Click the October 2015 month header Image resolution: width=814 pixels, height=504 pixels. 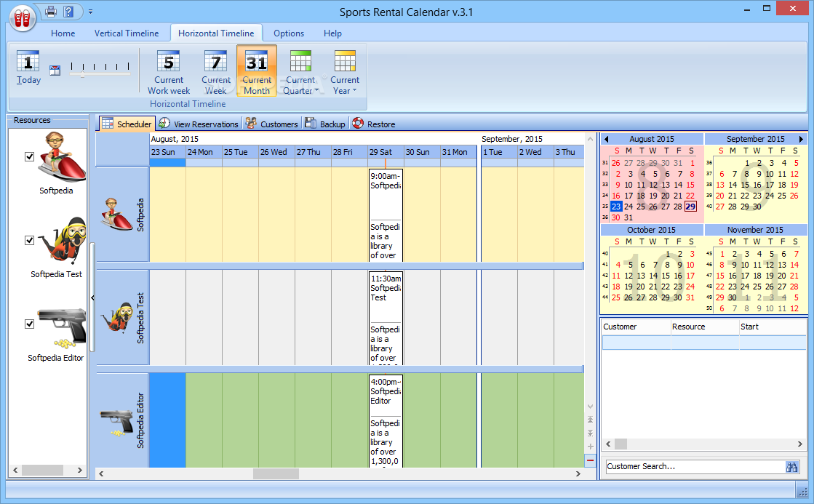(x=652, y=230)
